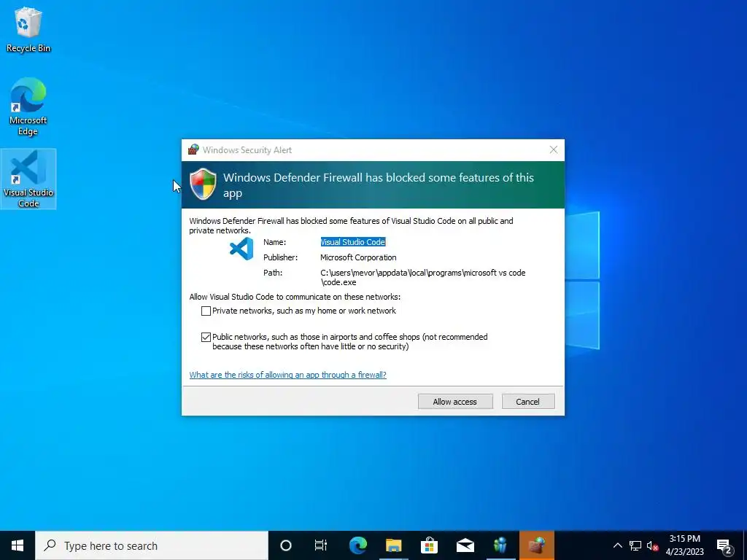Click the Private networks label text

click(304, 311)
